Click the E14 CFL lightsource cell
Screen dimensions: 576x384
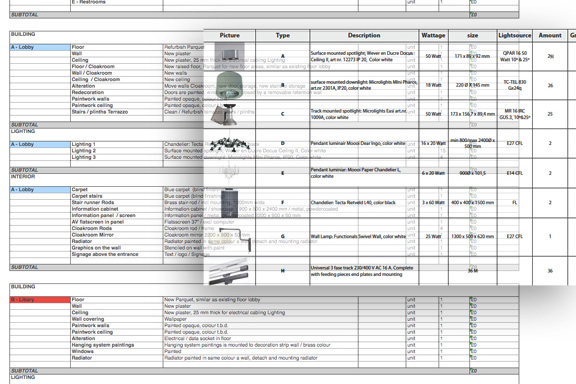tap(515, 173)
